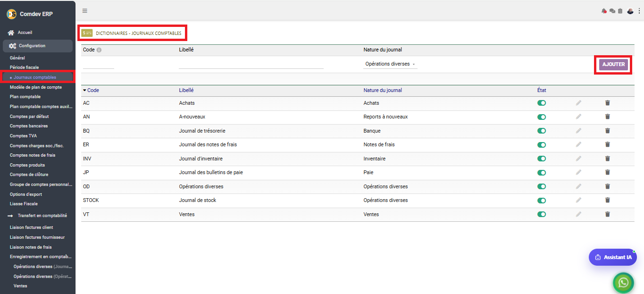Delete the OD Opérations diverses journal

[x=608, y=186]
